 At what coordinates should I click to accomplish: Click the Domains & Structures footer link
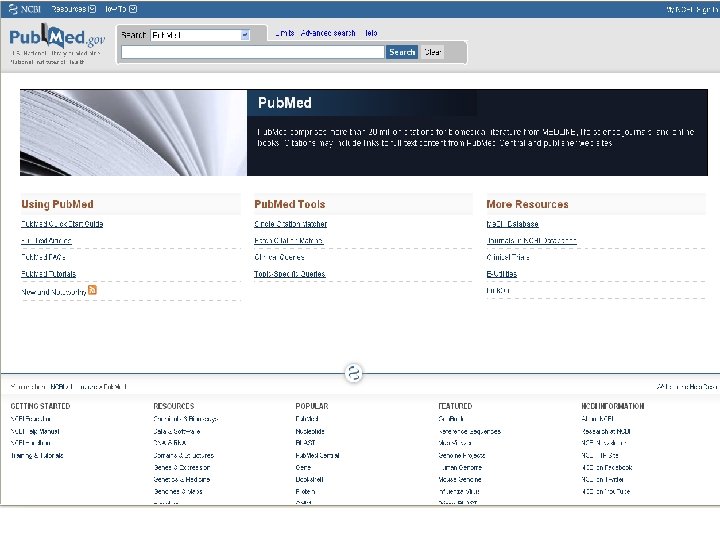tap(184, 456)
